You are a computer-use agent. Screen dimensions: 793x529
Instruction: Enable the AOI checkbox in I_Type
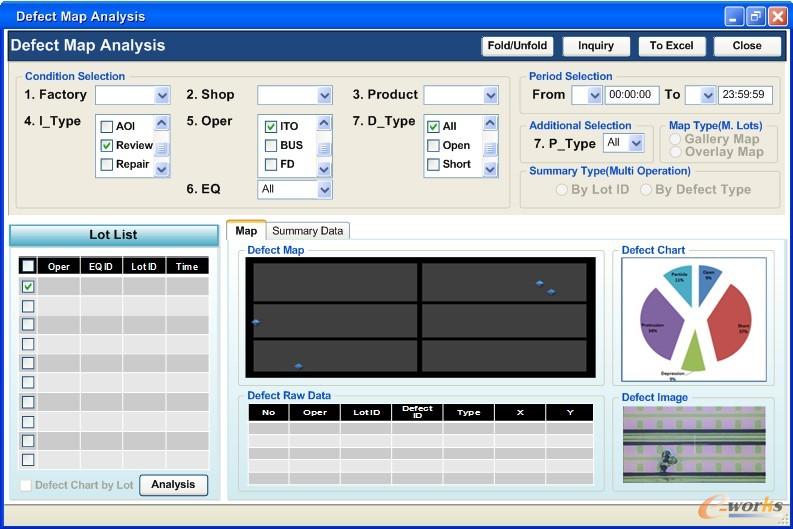point(107,127)
